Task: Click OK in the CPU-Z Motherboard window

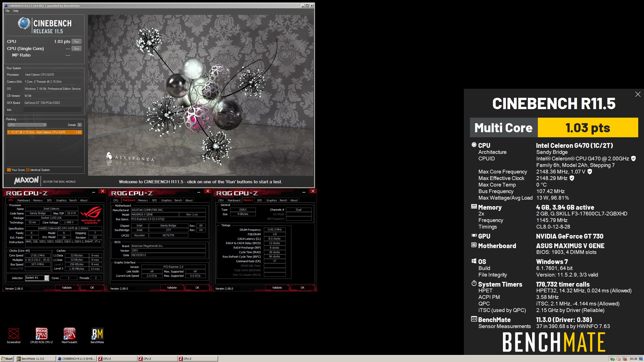Action: click(x=197, y=288)
